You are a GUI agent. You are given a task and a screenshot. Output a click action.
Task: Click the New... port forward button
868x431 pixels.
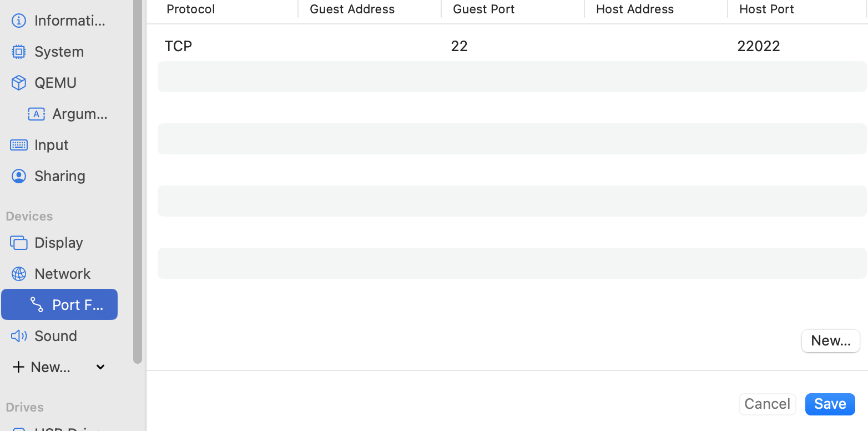click(831, 340)
